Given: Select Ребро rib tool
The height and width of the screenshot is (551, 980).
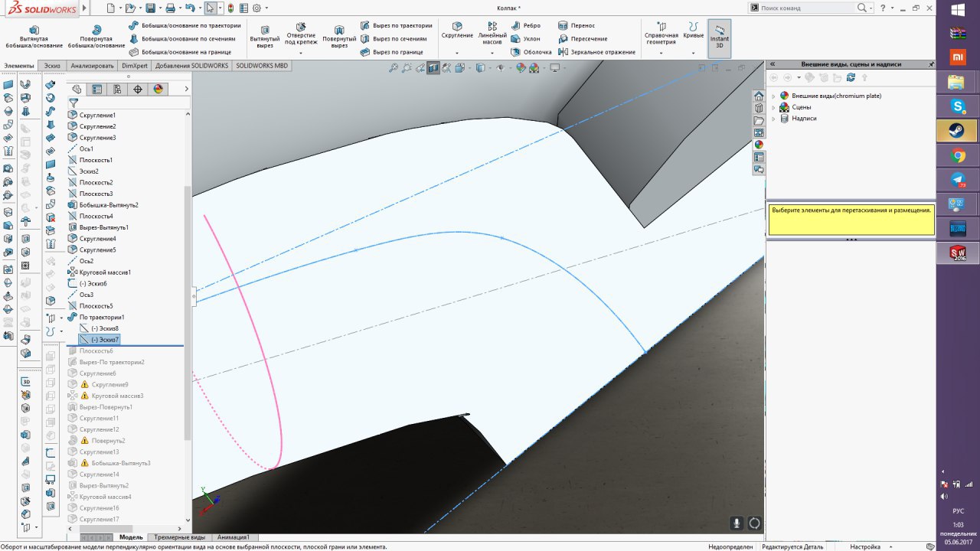Looking at the screenshot, I should [525, 25].
